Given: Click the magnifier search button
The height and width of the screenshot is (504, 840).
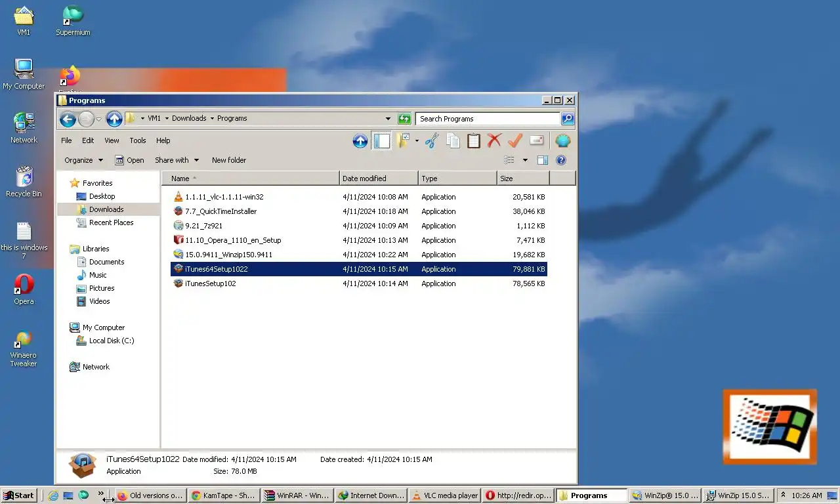Looking at the screenshot, I should click(x=568, y=119).
